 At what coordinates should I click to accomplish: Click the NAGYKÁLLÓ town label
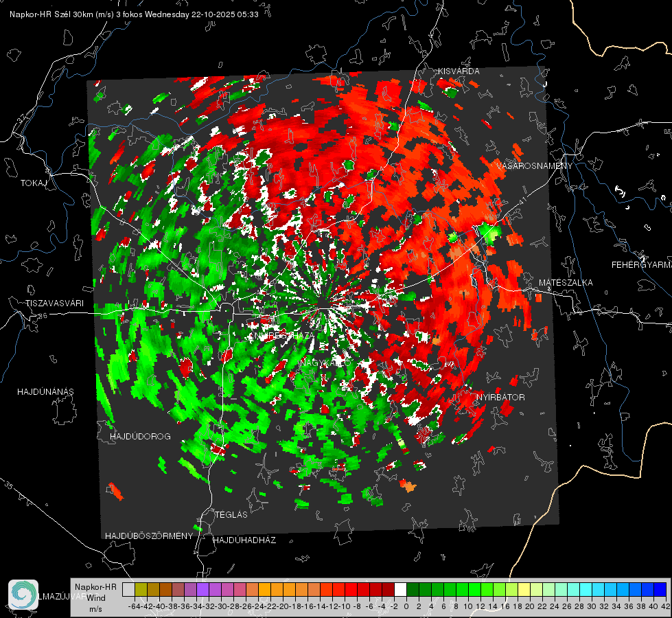(x=325, y=363)
